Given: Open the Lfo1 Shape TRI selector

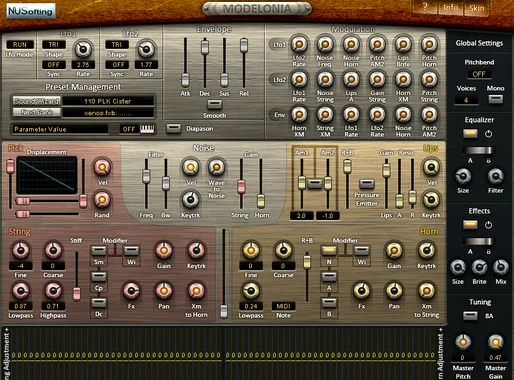Looking at the screenshot, I should click(53, 45).
